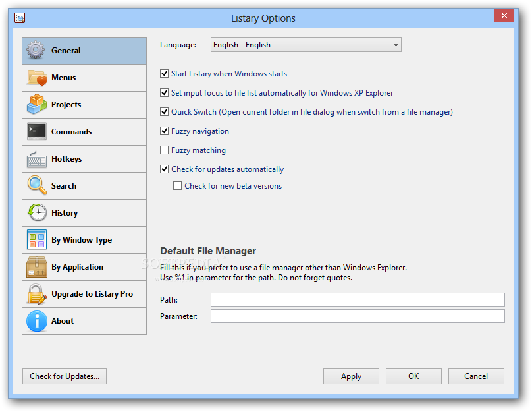The height and width of the screenshot is (412, 532).
Task: Click the Path input field
Action: (x=358, y=300)
